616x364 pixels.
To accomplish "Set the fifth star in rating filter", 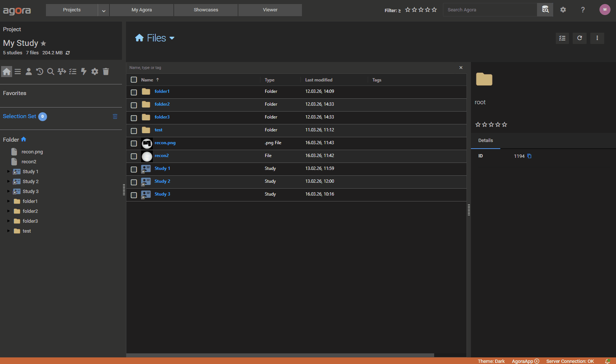I will point(434,10).
